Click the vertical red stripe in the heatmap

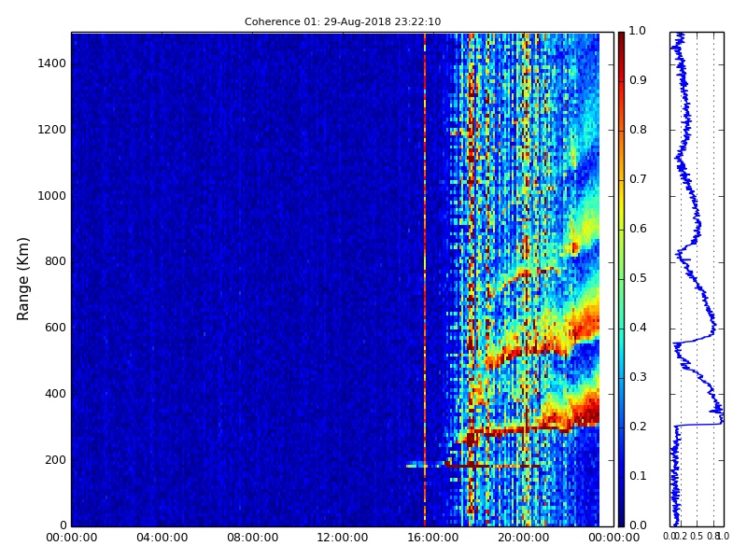pos(425,279)
